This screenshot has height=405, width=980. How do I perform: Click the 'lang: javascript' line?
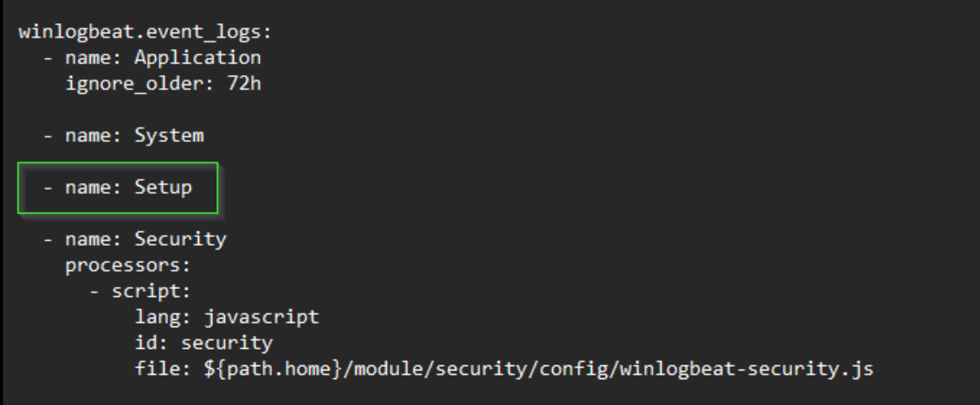227,317
